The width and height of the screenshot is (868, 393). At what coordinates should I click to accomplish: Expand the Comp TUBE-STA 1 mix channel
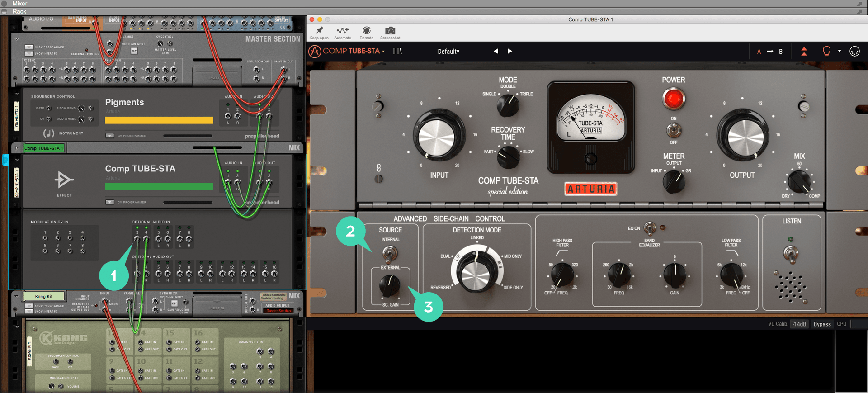pos(17,148)
